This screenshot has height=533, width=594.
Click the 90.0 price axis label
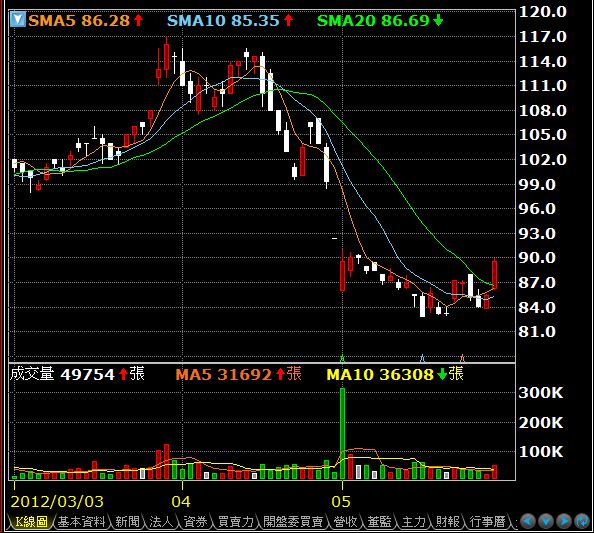click(x=537, y=258)
